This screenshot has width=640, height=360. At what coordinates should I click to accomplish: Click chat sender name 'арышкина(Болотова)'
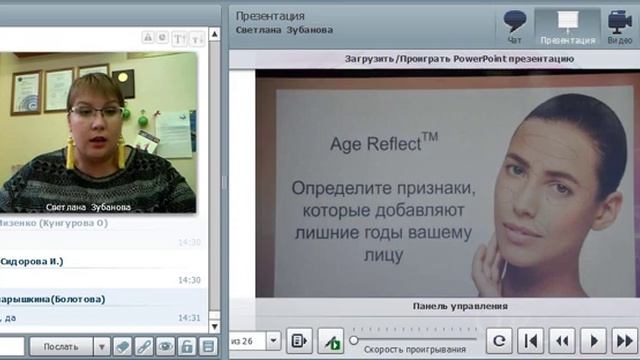(53, 299)
